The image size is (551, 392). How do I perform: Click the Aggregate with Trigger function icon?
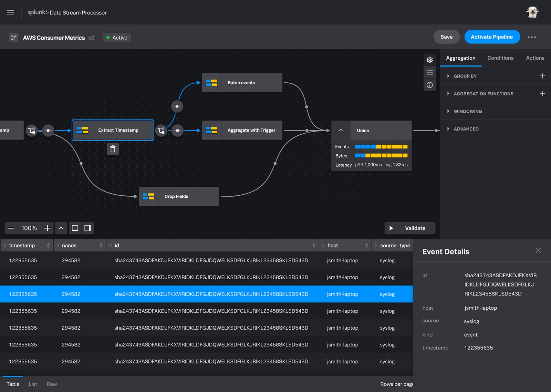pos(211,130)
